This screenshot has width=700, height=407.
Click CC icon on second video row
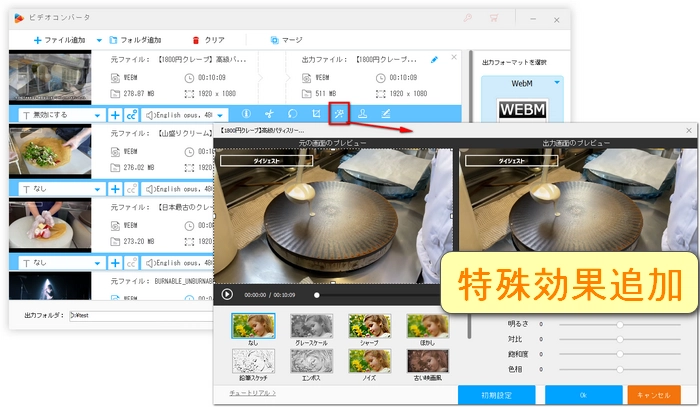click(x=131, y=189)
